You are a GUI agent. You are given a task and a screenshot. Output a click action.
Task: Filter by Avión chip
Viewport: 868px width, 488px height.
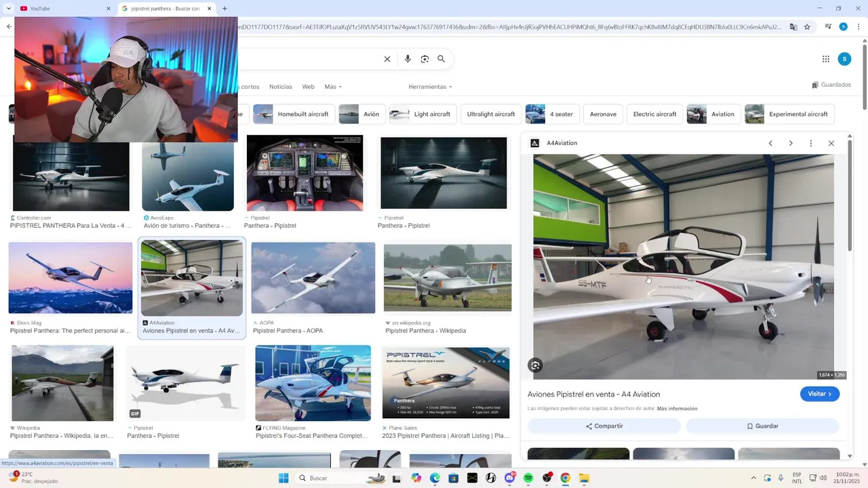(361, 114)
